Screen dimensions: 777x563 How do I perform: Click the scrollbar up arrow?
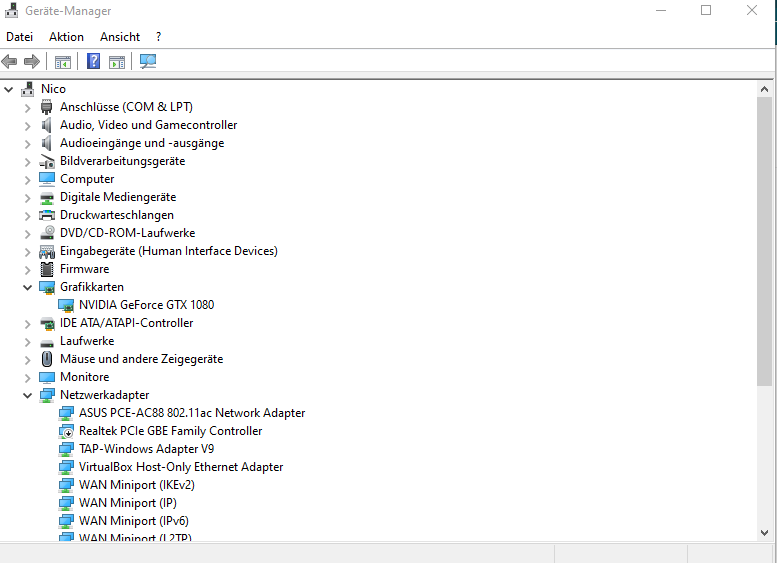764,90
